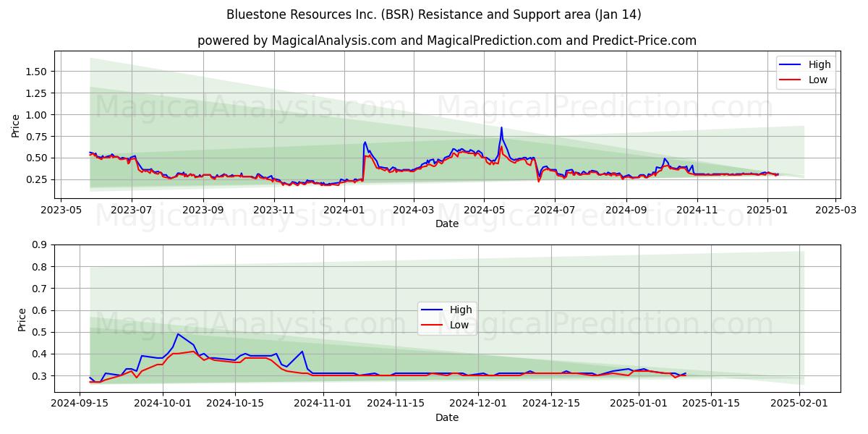Click the 'powered by MagicalAnalysis.com' subtitle line
Screen dimensions: 868x434
(447, 41)
